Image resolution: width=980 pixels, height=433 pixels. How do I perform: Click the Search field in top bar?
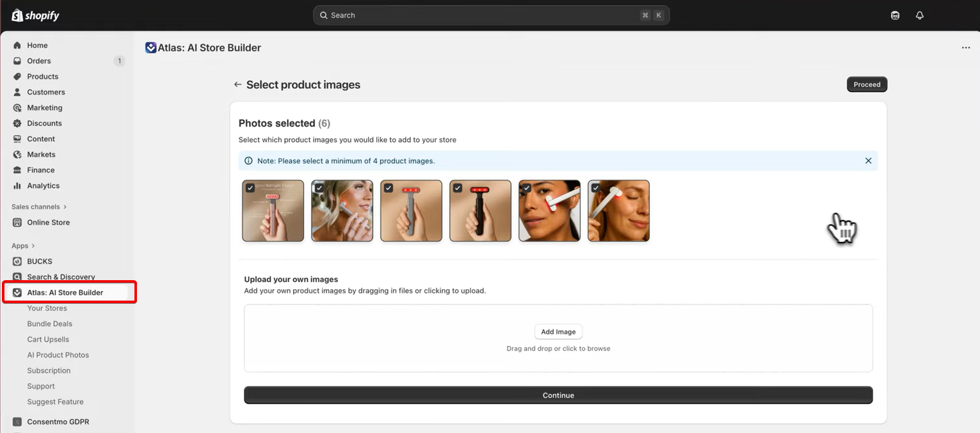coord(490,15)
